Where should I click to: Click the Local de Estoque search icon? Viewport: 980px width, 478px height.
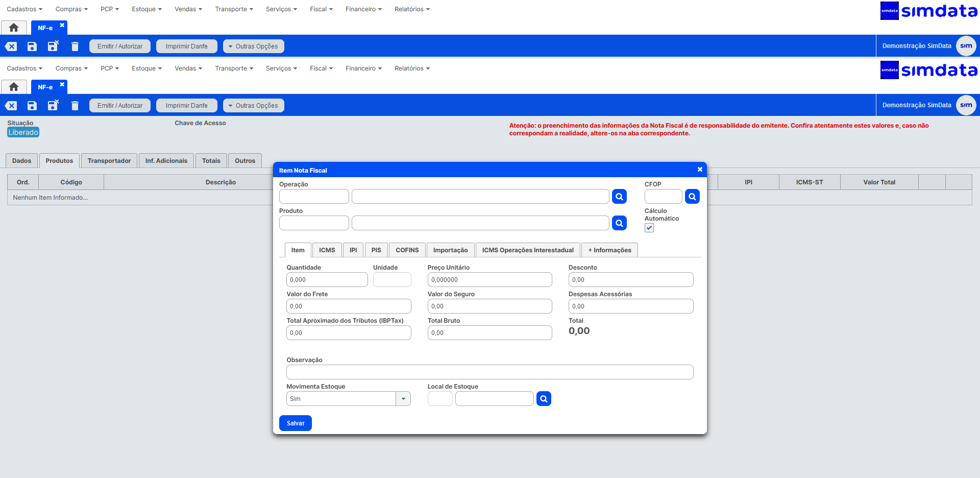click(544, 399)
